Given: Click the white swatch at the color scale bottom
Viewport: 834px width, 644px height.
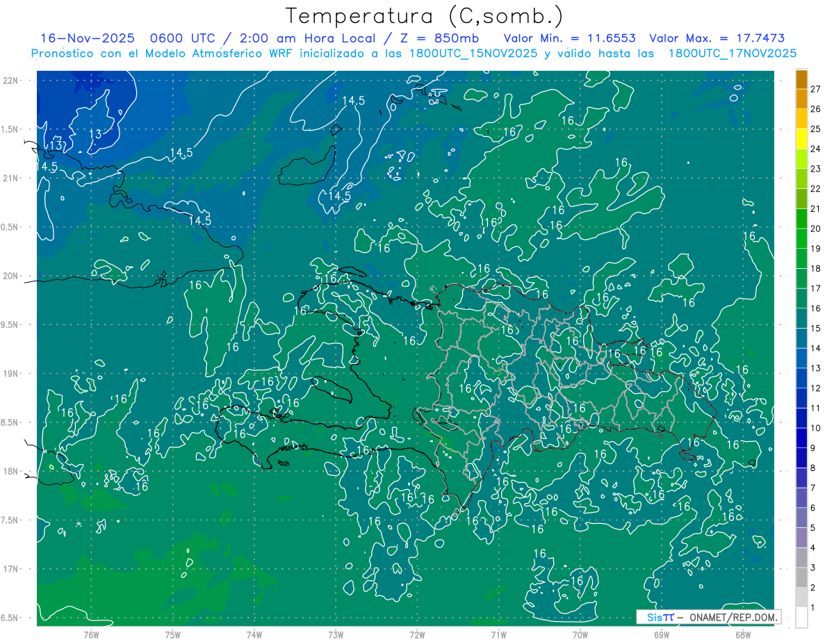Looking at the screenshot, I should [802, 618].
